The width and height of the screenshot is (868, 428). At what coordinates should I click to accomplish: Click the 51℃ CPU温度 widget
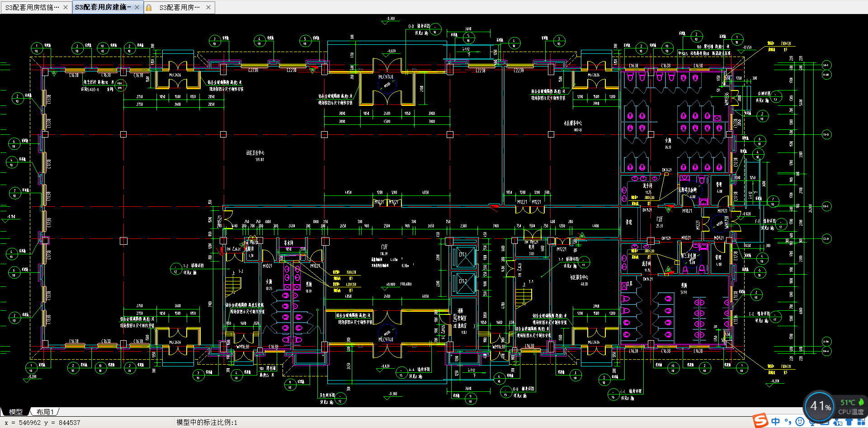[850, 407]
